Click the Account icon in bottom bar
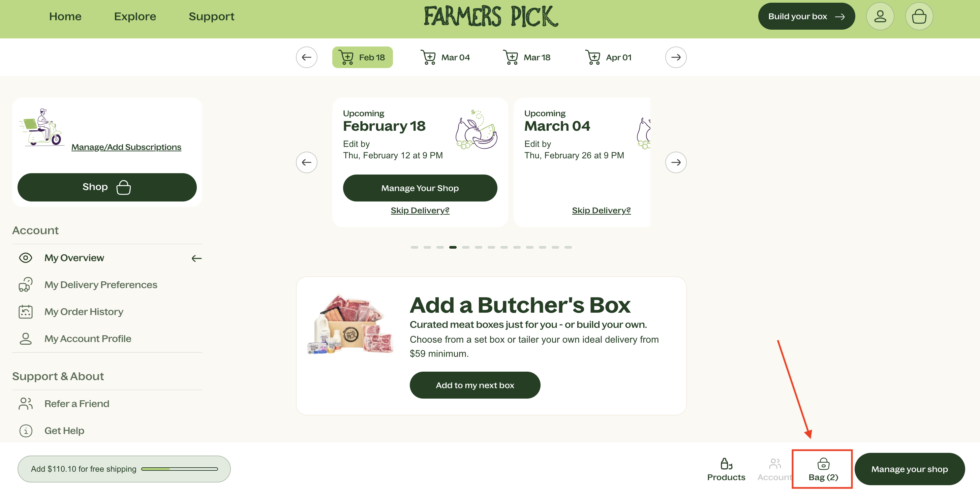The width and height of the screenshot is (980, 498). pyautogui.click(x=774, y=469)
